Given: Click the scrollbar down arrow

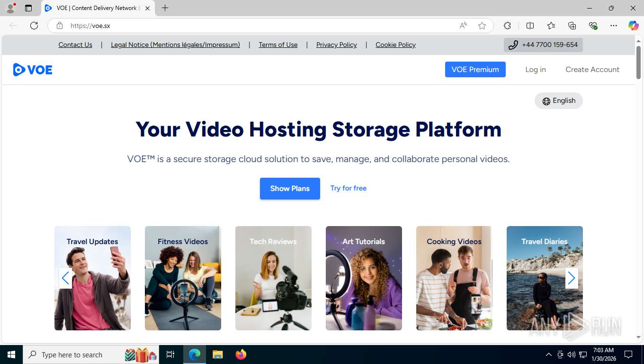Looking at the screenshot, I should (x=638, y=337).
